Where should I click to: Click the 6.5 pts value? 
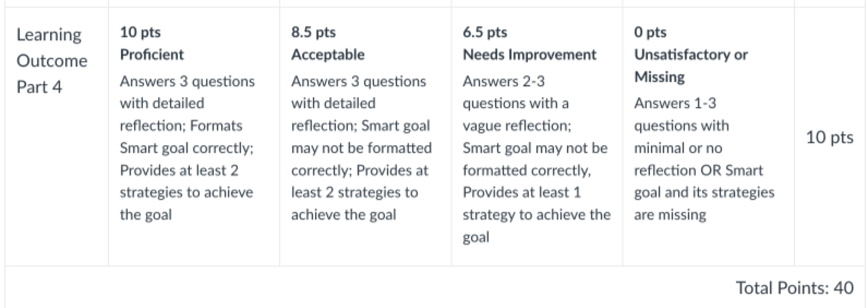[485, 32]
